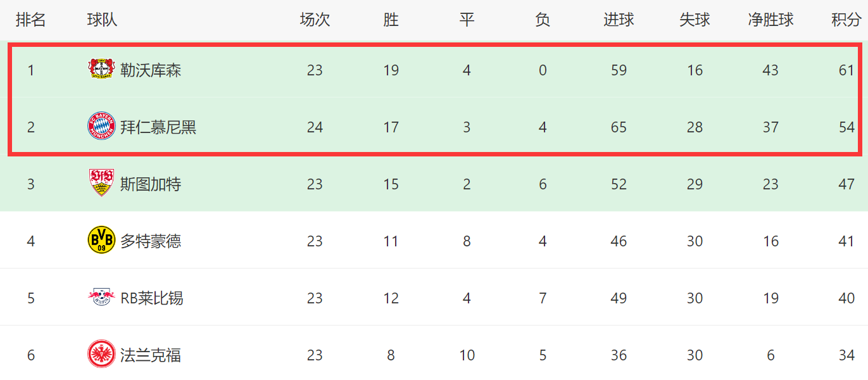Click the Bayer Leverkusen club crest

(x=101, y=69)
